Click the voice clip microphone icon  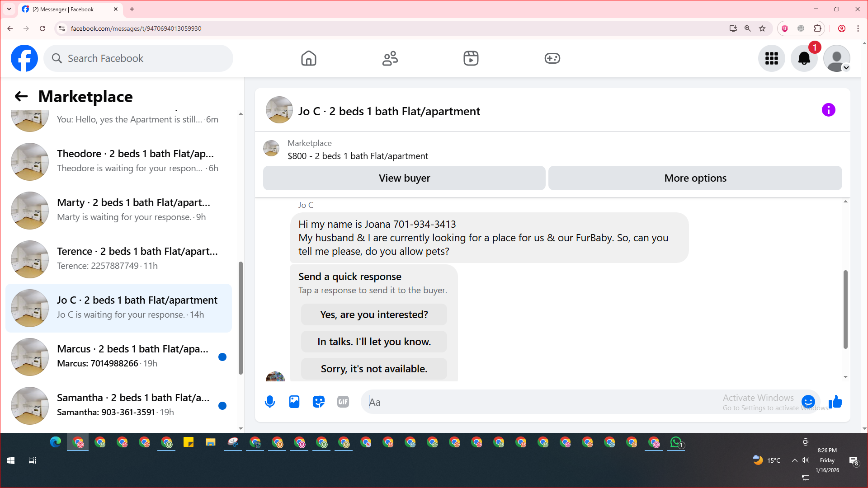[x=270, y=402]
